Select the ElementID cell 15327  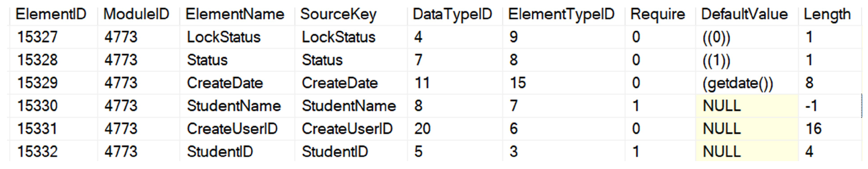pos(38,37)
